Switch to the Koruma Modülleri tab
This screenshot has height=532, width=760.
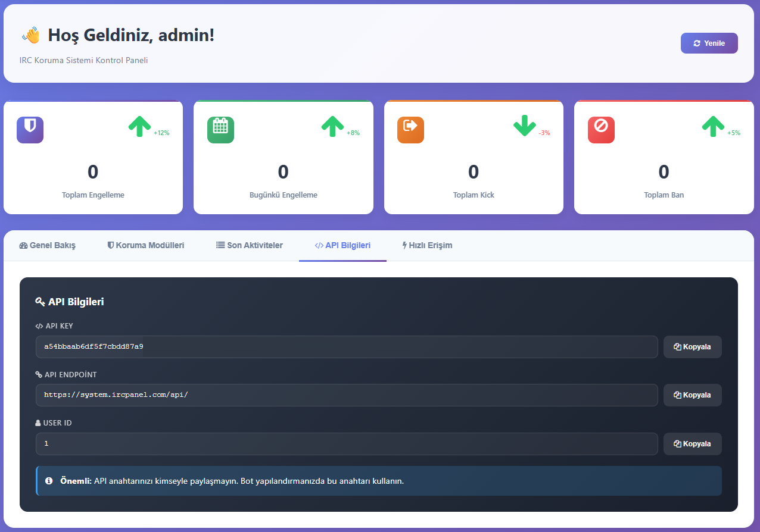[x=145, y=245]
